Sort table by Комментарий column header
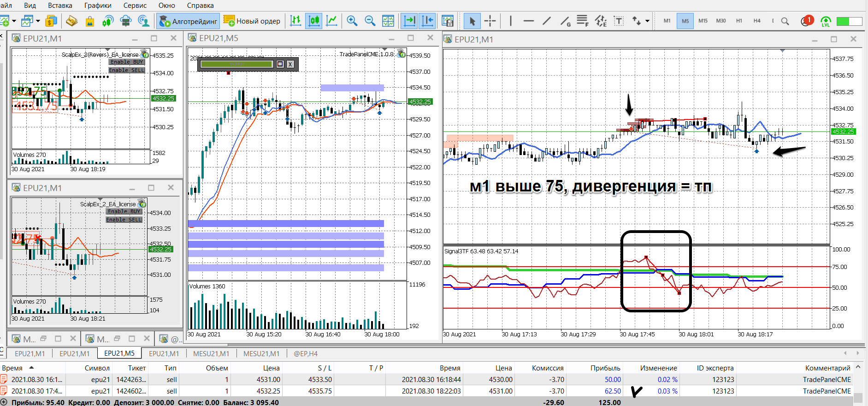 click(x=827, y=368)
